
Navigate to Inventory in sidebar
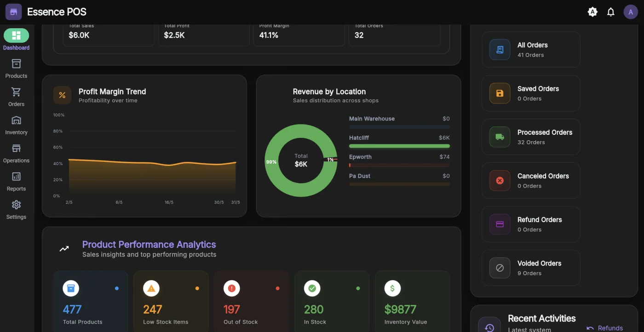tap(16, 125)
